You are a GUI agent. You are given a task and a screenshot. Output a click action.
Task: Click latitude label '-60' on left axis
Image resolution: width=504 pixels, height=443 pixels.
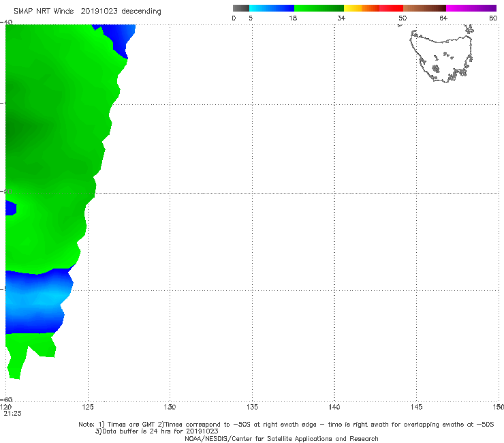(x=7, y=399)
